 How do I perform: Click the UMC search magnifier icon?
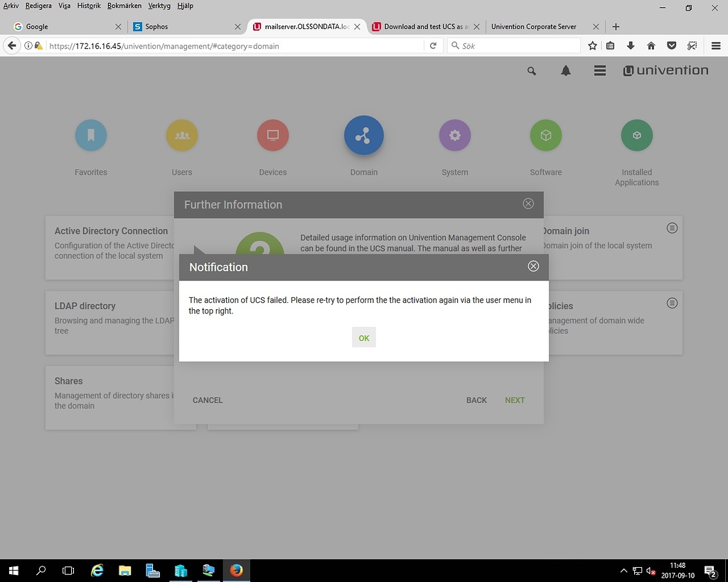click(x=531, y=71)
